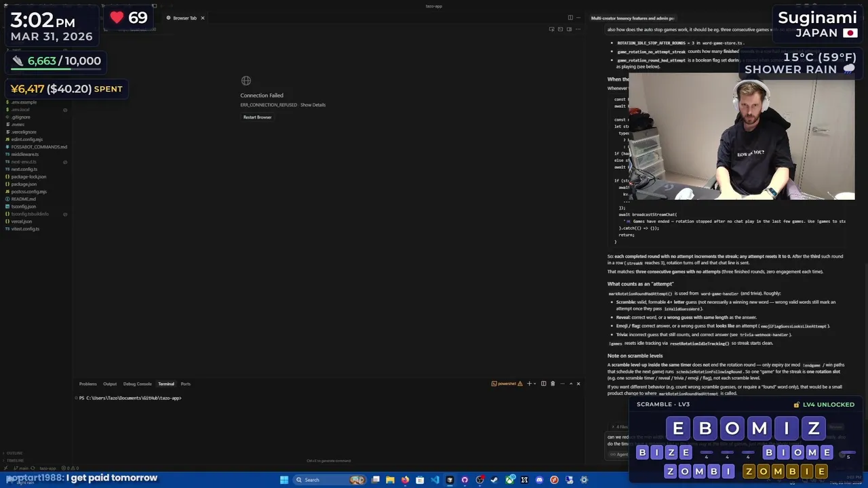Image resolution: width=868 pixels, height=488 pixels.
Task: Switch to the Ports panel tab
Action: click(x=186, y=384)
